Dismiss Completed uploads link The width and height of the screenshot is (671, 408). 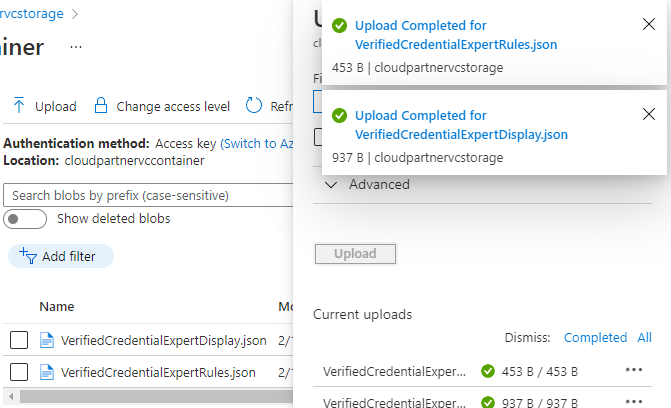click(595, 338)
